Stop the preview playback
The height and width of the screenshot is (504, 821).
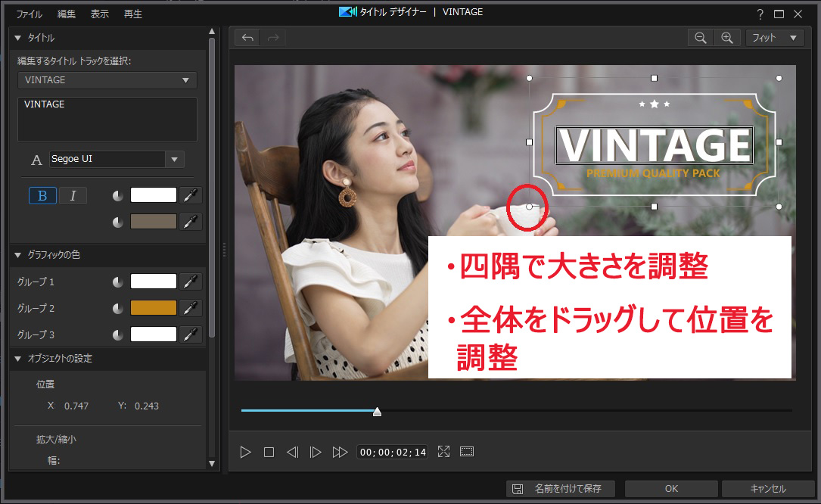(x=269, y=452)
